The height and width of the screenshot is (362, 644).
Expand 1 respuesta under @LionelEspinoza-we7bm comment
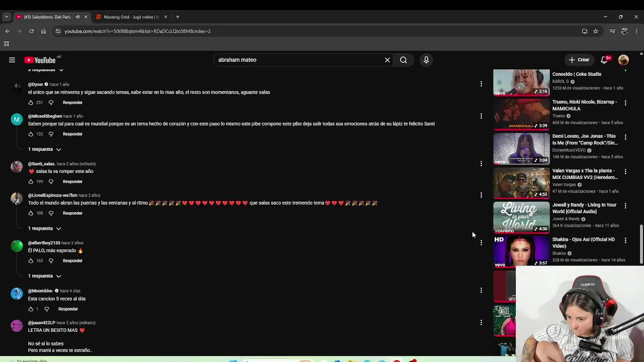point(44,229)
